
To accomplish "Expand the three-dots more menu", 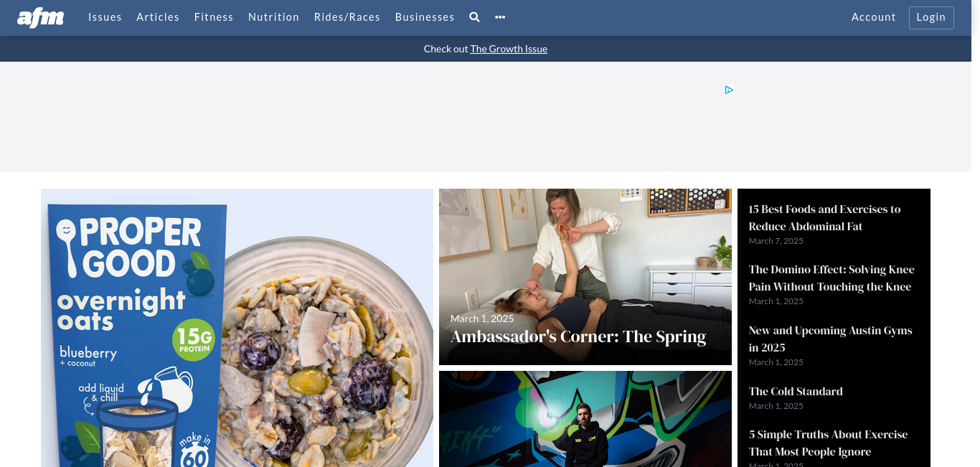I will click(x=500, y=17).
